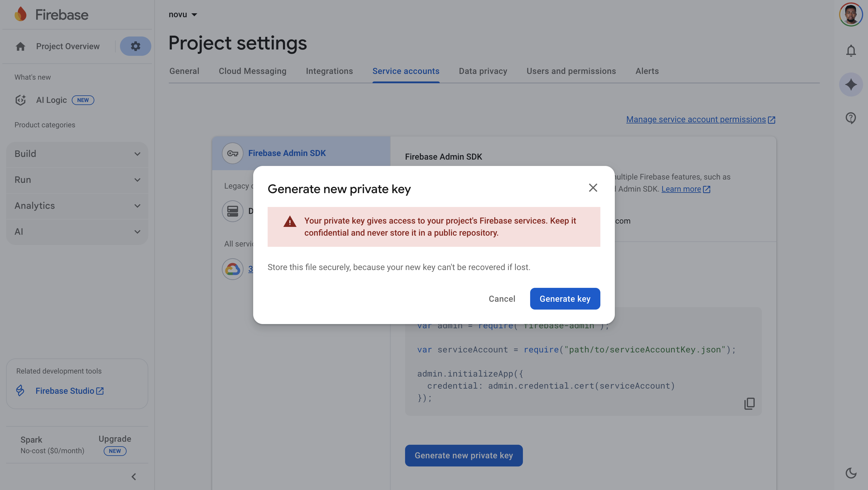Collapse the left sidebar

click(x=134, y=476)
